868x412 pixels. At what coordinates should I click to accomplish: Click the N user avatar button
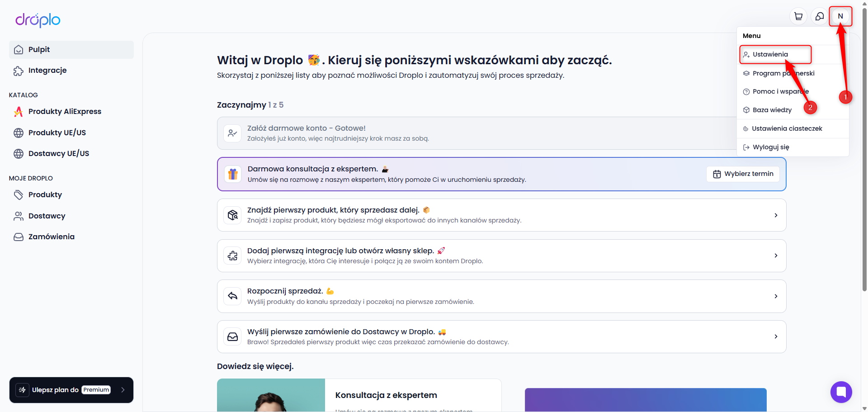pyautogui.click(x=840, y=16)
